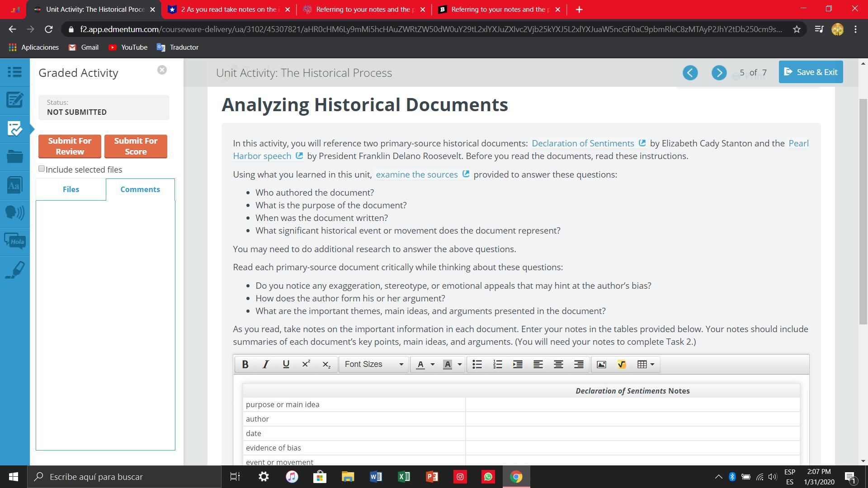Click the Bold formatting icon
Screen dimensions: 868x488
(x=245, y=365)
